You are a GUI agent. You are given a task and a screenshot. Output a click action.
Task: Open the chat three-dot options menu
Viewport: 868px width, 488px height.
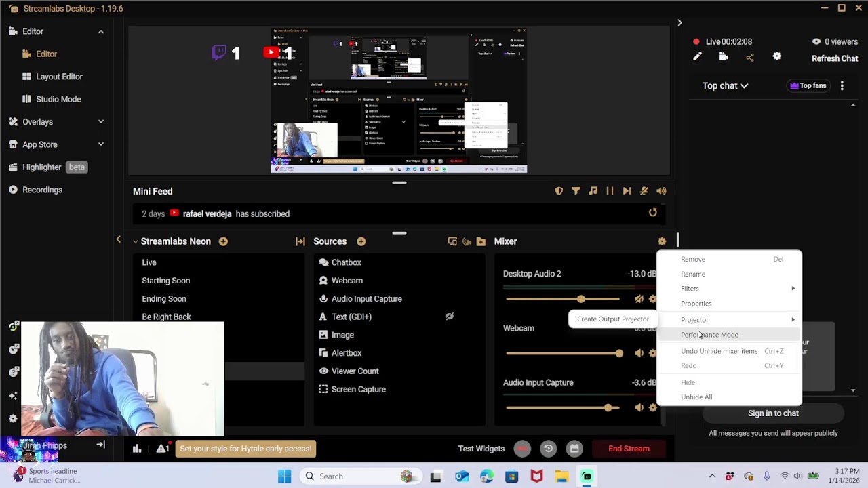pos(842,86)
